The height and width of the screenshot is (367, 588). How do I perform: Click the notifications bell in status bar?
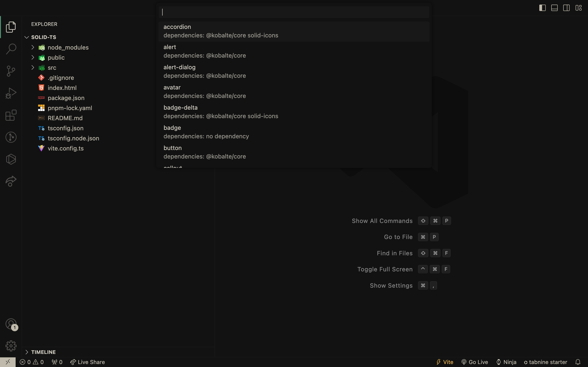click(578, 362)
